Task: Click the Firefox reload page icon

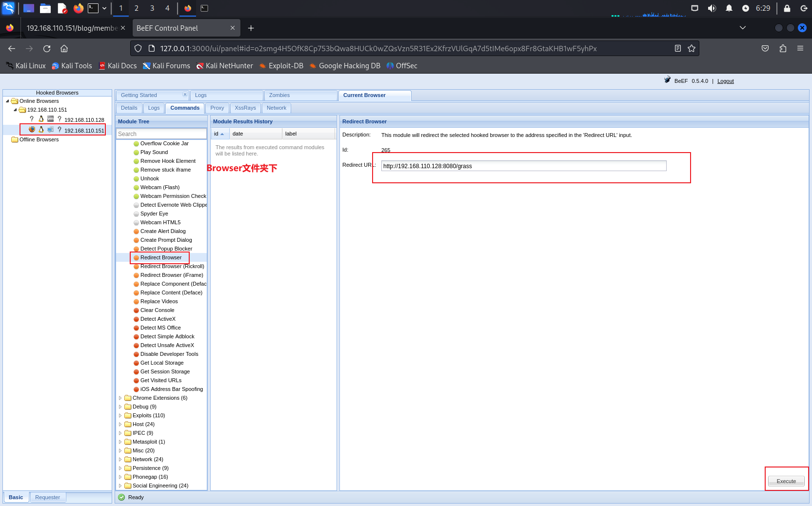Action: tap(47, 48)
